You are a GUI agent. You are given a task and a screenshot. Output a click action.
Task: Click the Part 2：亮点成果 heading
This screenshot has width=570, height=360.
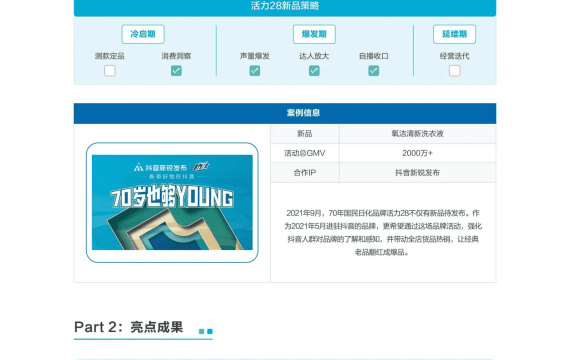coord(128,327)
